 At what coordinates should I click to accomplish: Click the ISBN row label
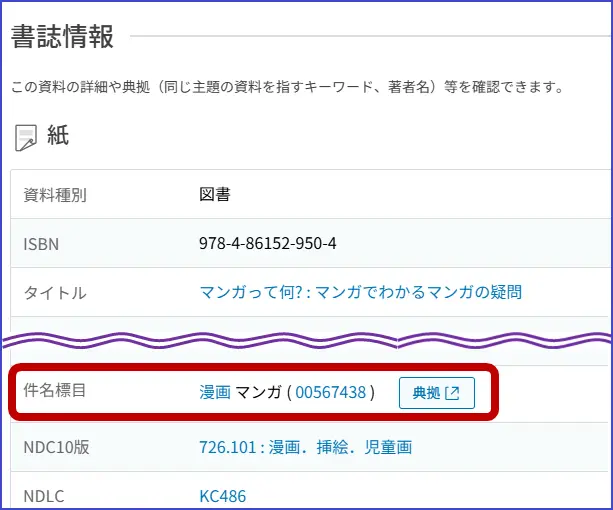(x=42, y=243)
